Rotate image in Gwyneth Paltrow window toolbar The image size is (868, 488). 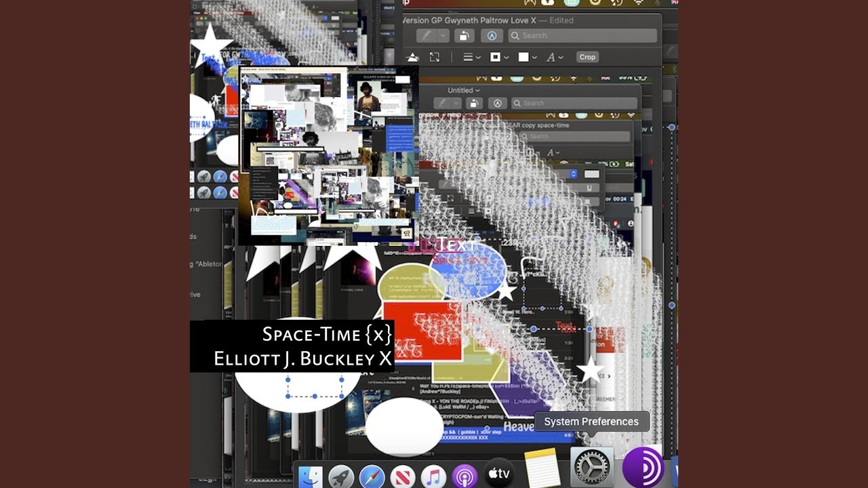pos(464,36)
